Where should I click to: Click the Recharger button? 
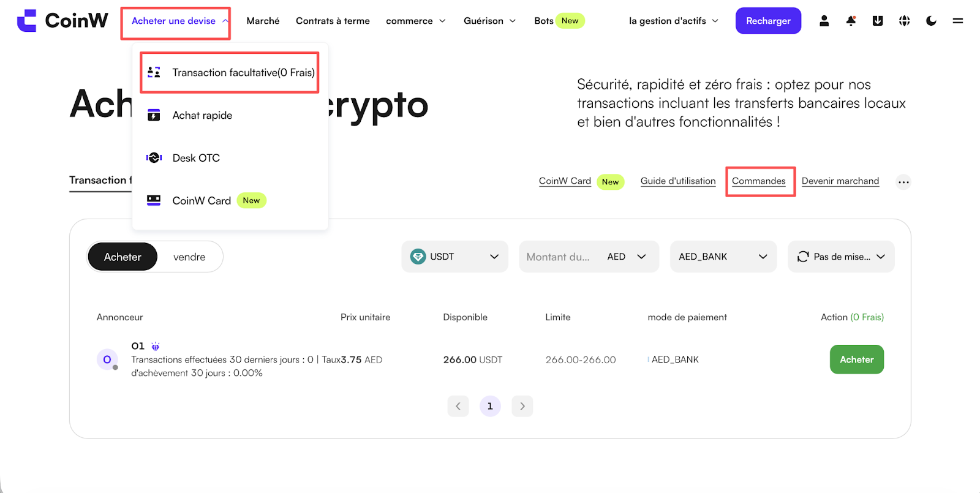pos(768,21)
